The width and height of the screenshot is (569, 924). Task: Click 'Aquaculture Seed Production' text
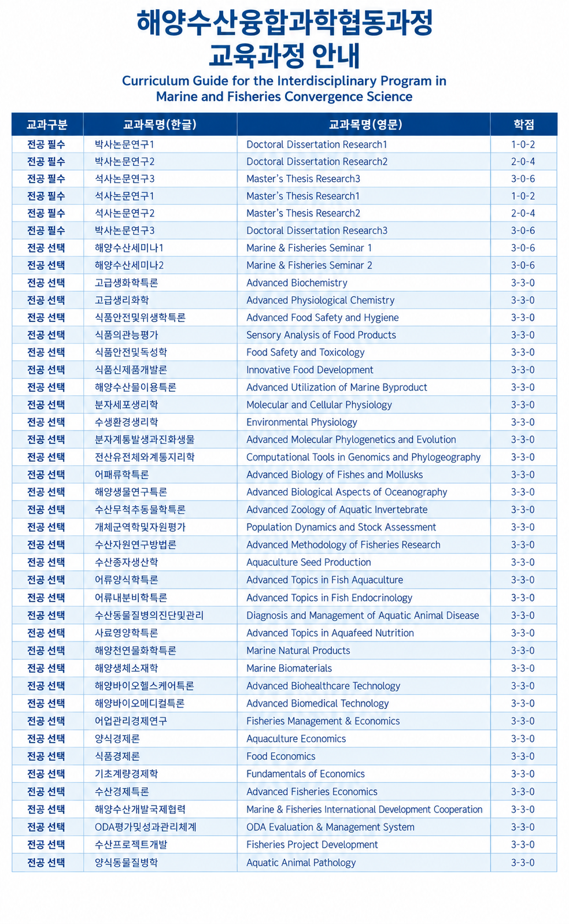pos(309,562)
